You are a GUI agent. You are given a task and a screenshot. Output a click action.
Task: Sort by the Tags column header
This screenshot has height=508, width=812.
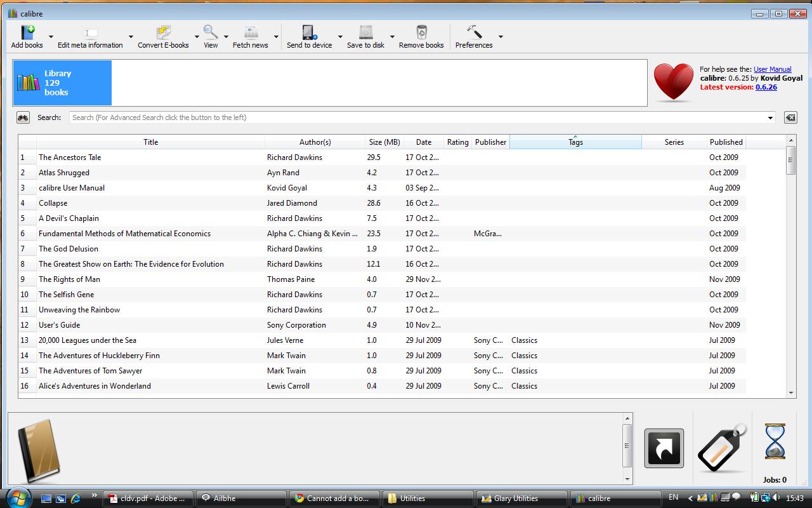click(575, 142)
